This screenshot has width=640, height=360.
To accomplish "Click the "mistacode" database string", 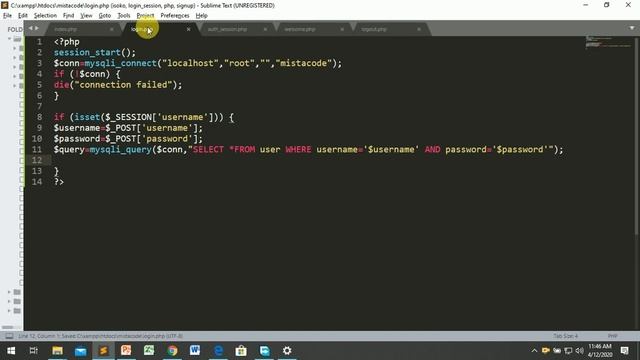I will tap(303, 63).
